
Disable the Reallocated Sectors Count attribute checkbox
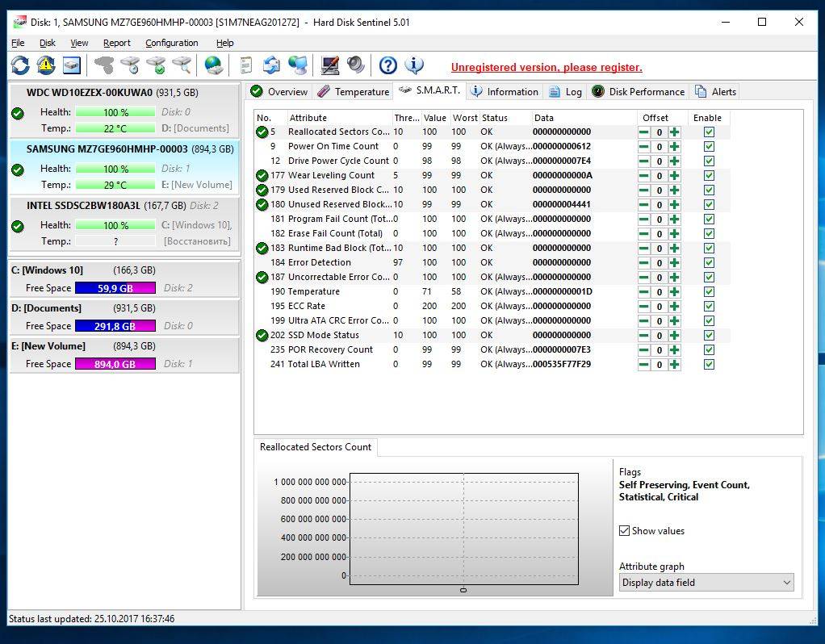tap(709, 132)
